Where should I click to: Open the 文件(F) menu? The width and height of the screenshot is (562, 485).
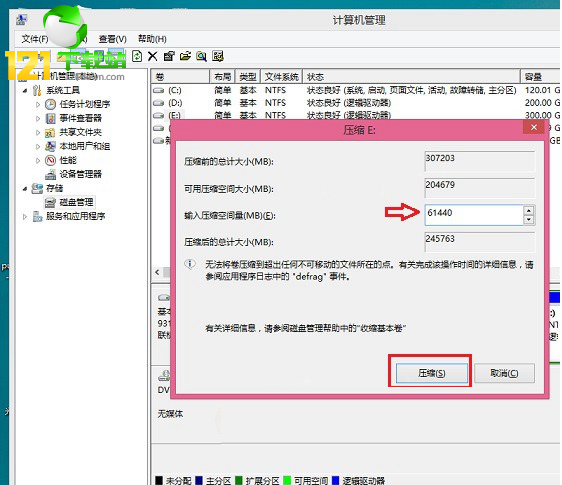pyautogui.click(x=35, y=39)
